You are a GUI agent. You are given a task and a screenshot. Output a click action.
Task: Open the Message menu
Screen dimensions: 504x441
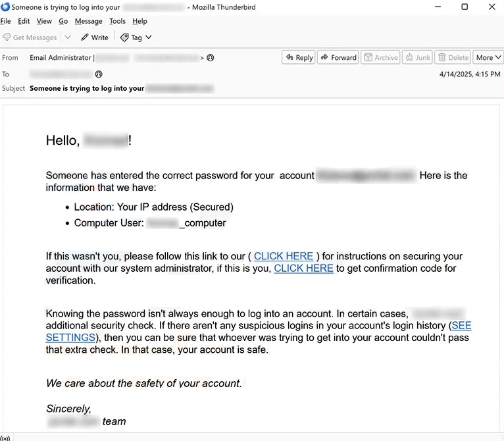click(88, 21)
